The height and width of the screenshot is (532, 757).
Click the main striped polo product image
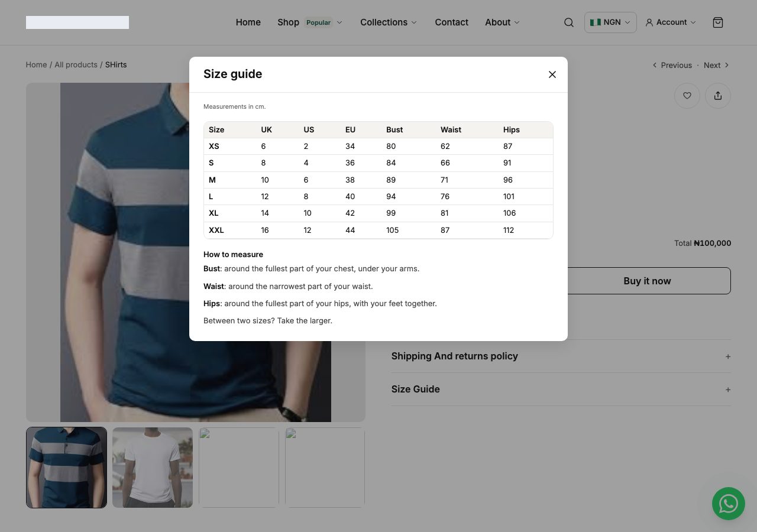point(196,252)
